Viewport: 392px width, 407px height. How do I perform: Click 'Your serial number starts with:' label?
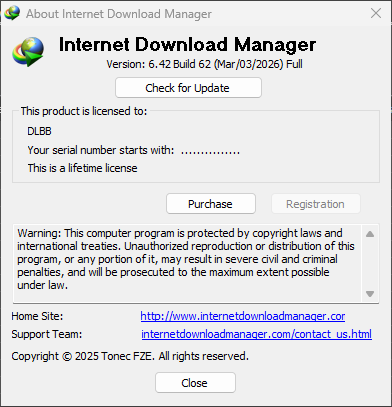(101, 150)
